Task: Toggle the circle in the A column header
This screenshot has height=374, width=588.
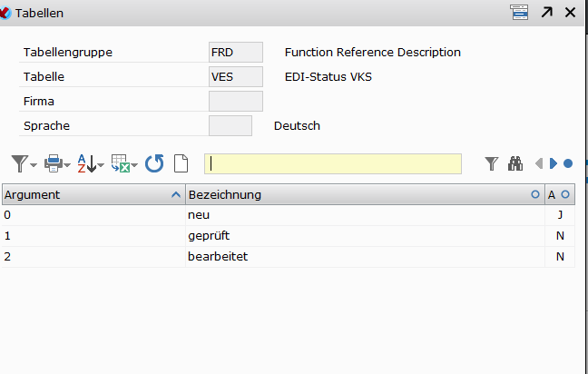Action: click(565, 194)
